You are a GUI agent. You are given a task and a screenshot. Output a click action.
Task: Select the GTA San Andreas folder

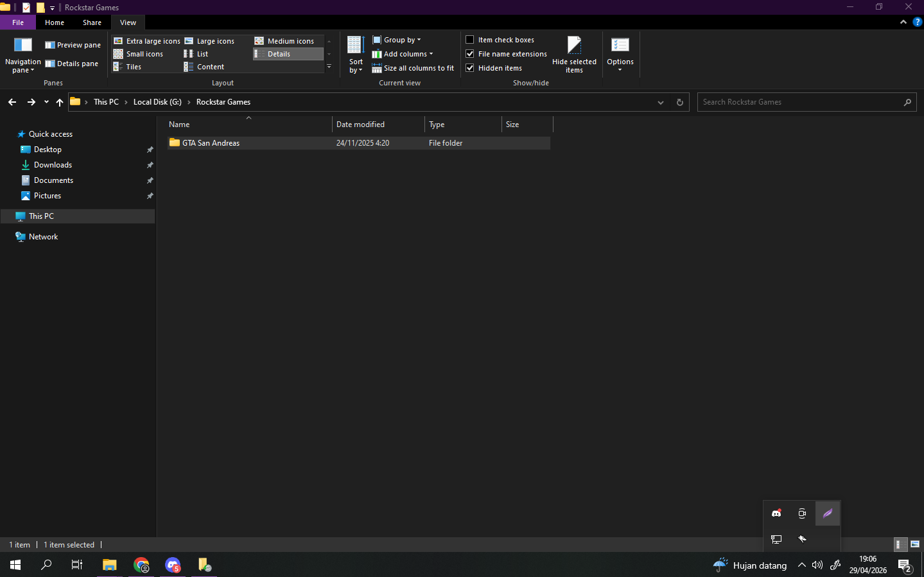pos(358,143)
